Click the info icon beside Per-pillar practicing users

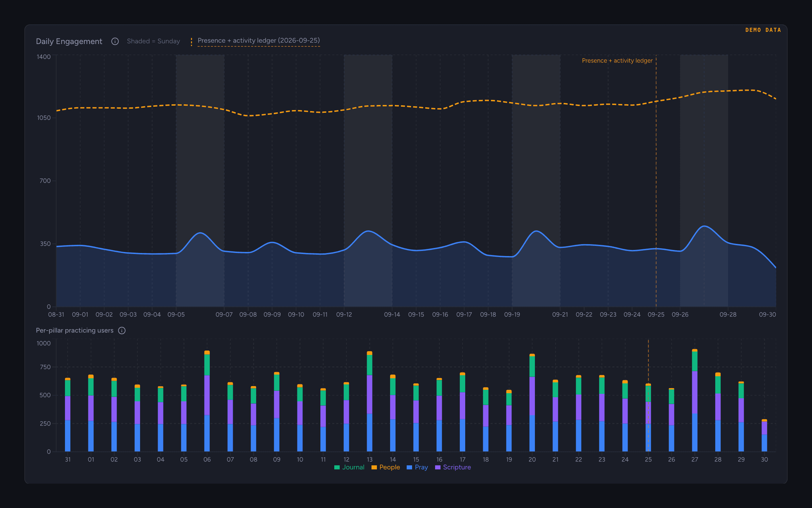(x=122, y=331)
